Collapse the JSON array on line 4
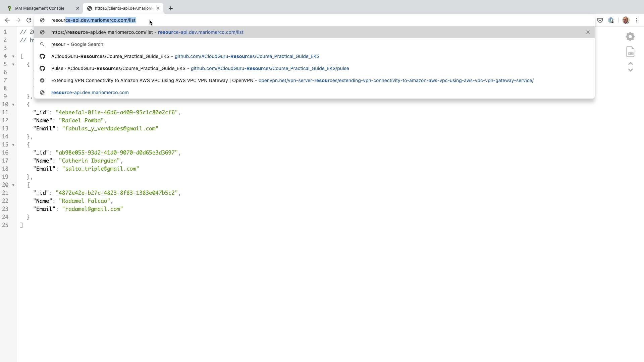 (x=13, y=56)
